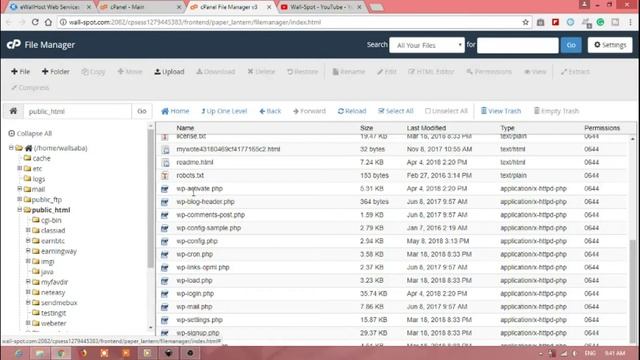Select the testingit folder in the tree
This screenshot has height=360, width=640.
point(53,313)
